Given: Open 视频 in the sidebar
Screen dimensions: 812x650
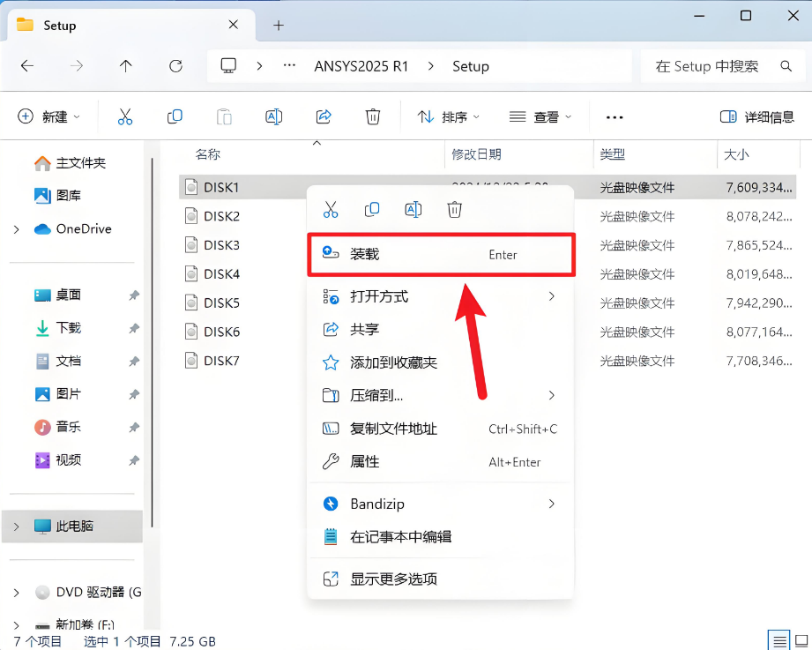Looking at the screenshot, I should [57, 459].
